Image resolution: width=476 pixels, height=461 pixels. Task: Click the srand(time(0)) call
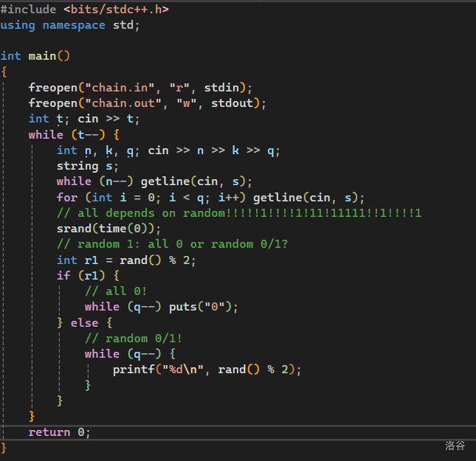[108, 229]
